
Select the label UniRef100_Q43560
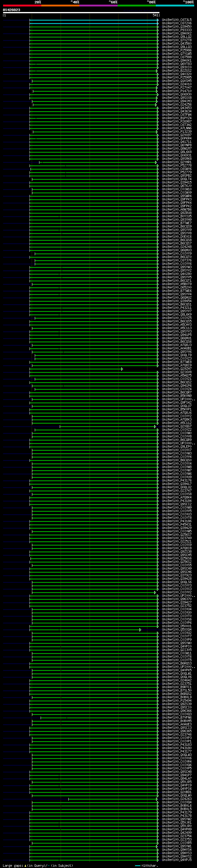point(177,43)
